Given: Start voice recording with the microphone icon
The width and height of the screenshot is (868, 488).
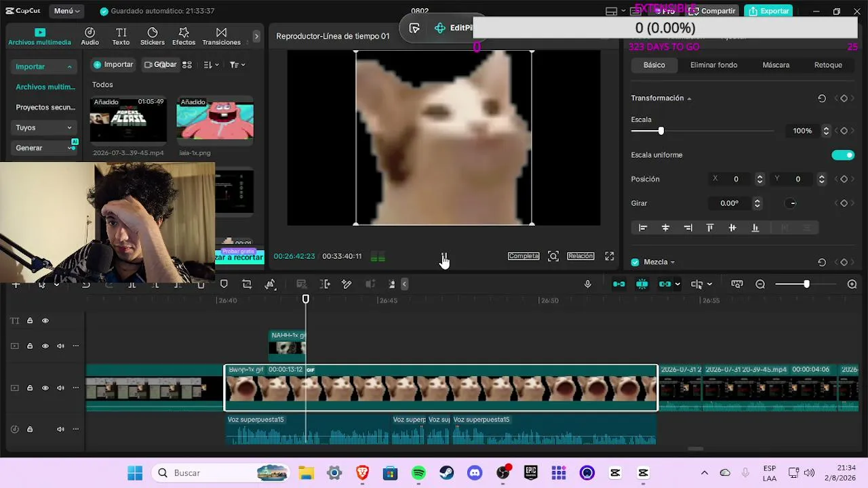Looking at the screenshot, I should 588,284.
